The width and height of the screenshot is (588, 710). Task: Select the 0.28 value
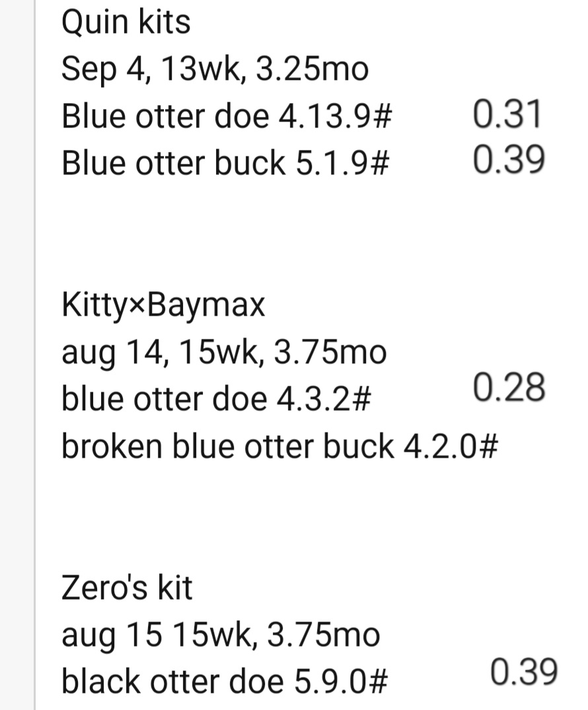coord(509,388)
